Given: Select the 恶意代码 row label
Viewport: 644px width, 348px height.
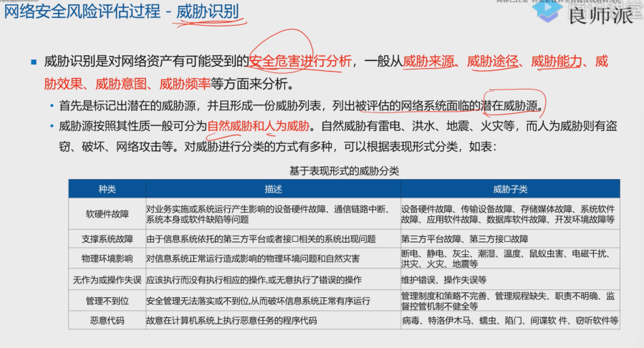Looking at the screenshot, I should click(x=106, y=321).
